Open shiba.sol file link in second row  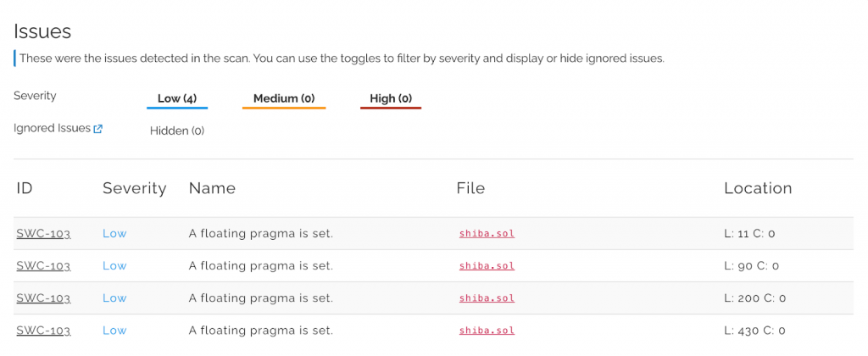(487, 266)
